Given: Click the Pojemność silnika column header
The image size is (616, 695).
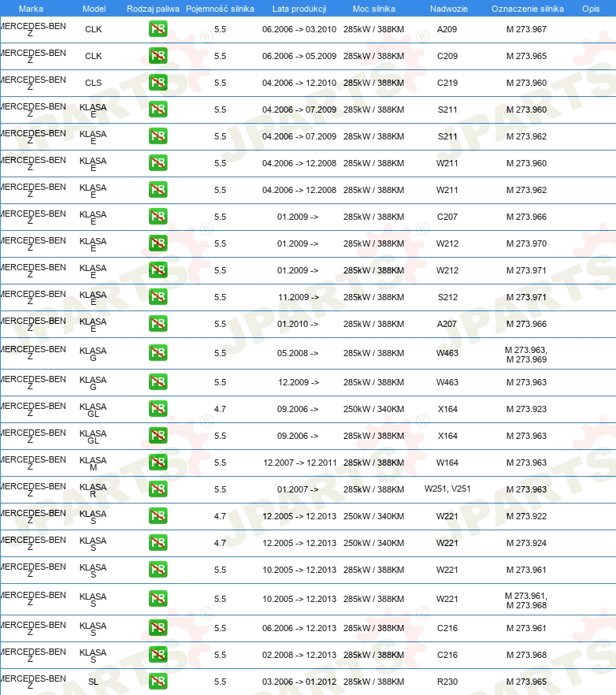Looking at the screenshot, I should 221,9.
